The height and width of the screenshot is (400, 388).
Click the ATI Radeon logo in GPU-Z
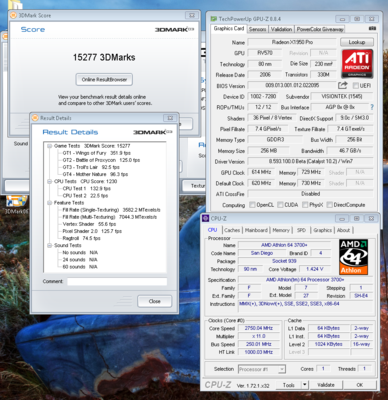357,64
